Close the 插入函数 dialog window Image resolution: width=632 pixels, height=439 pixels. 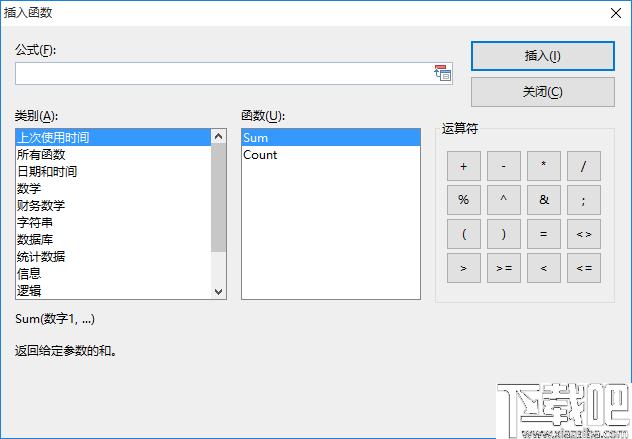613,13
